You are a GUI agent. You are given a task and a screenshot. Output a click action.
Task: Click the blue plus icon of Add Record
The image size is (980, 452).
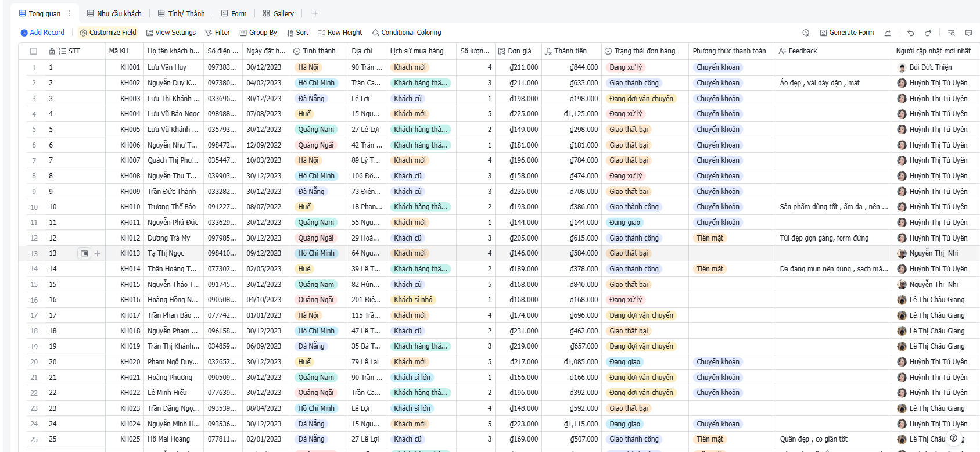pyautogui.click(x=24, y=33)
